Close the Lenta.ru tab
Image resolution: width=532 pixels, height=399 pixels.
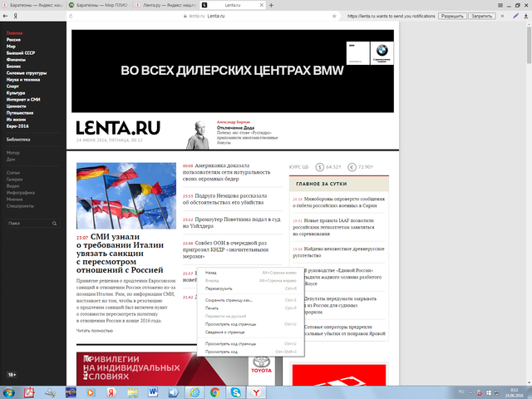(262, 5)
